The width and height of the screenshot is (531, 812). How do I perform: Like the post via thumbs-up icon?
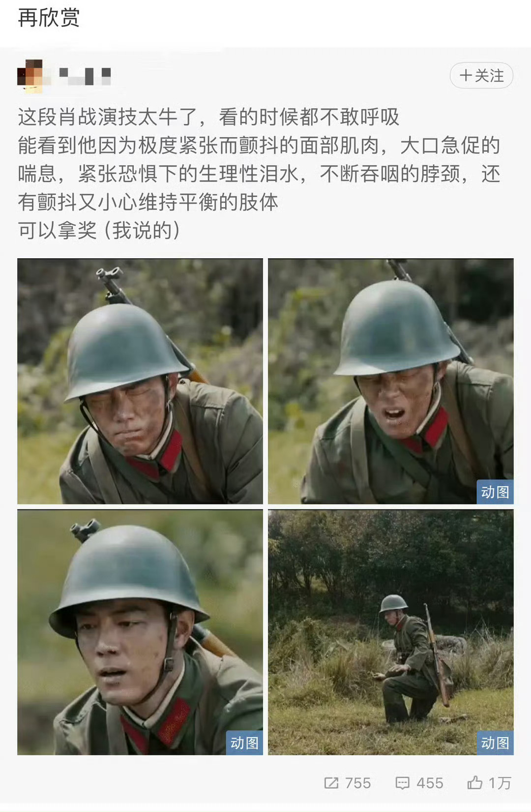[x=474, y=782]
